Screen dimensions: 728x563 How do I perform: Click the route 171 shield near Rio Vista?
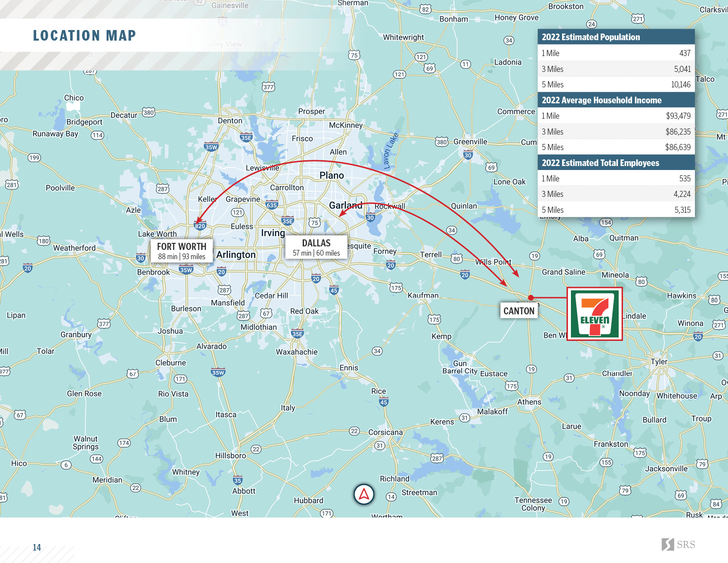tap(180, 379)
